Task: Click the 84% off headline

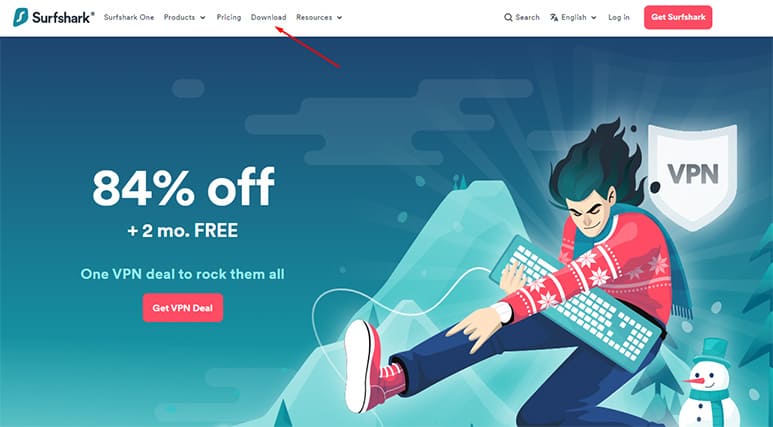Action: click(183, 187)
